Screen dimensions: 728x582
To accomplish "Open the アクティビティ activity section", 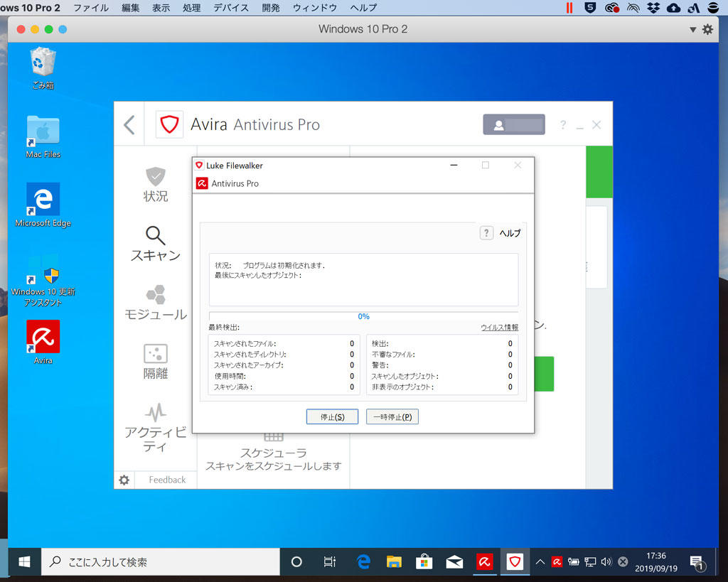I will [x=156, y=428].
